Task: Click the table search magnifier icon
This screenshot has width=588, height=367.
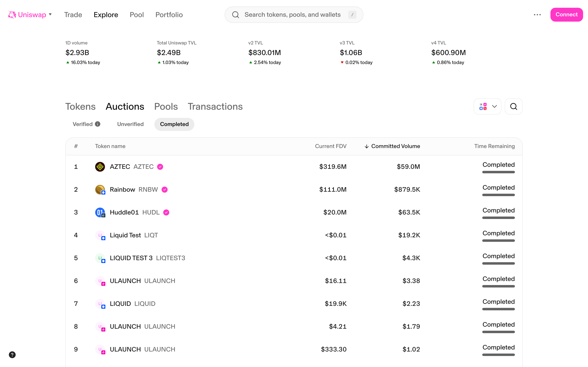Action: point(513,106)
